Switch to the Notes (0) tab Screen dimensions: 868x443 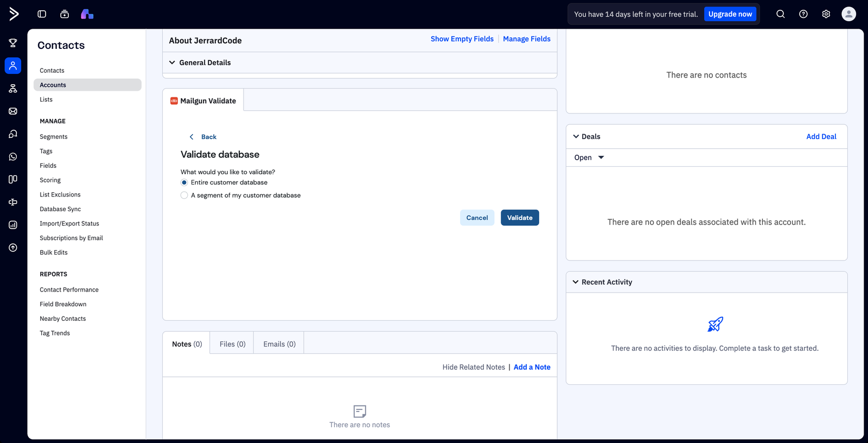coord(187,344)
